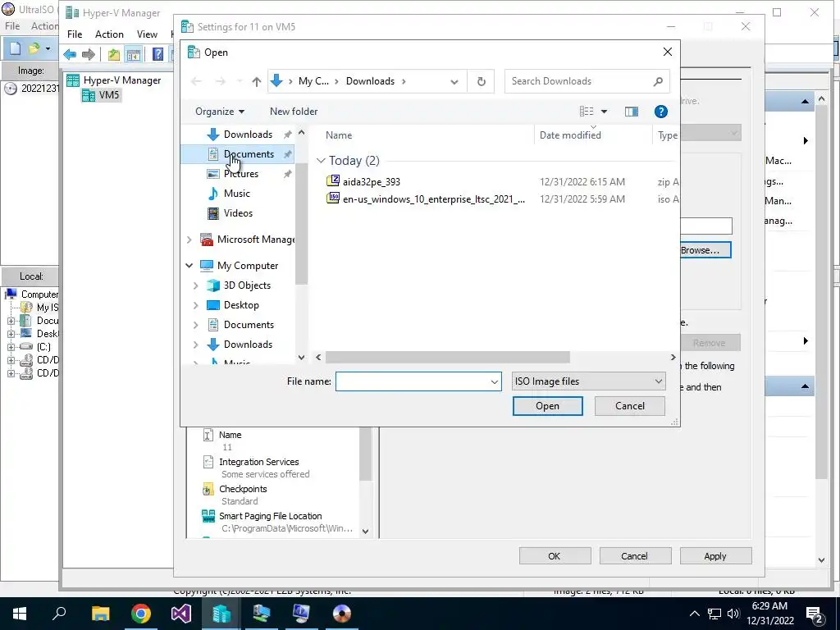Open taskbar search
840x630 pixels.
pyautogui.click(x=59, y=614)
